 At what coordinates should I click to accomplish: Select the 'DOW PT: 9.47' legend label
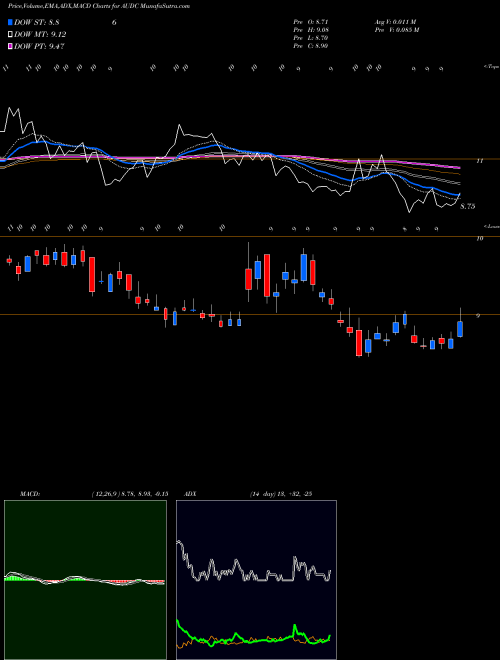click(39, 47)
